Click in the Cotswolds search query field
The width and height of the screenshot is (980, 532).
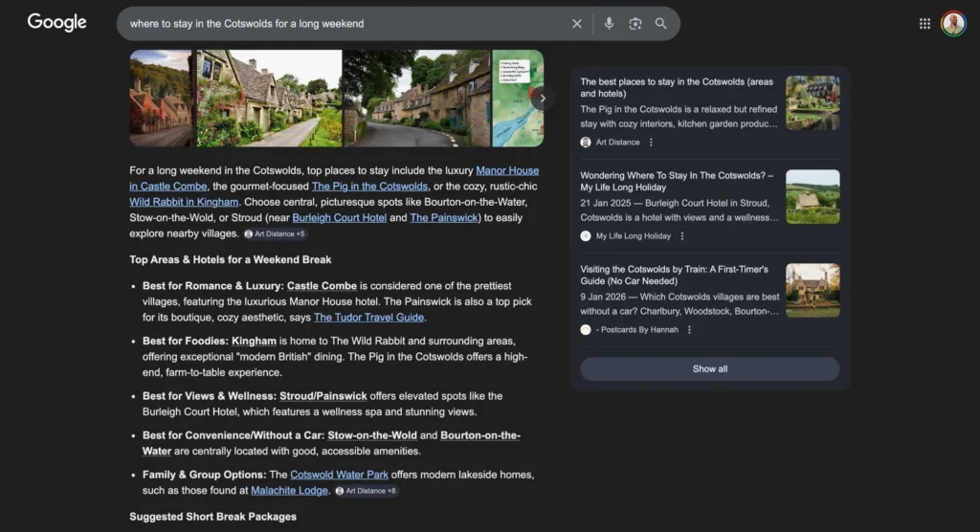[x=344, y=24]
